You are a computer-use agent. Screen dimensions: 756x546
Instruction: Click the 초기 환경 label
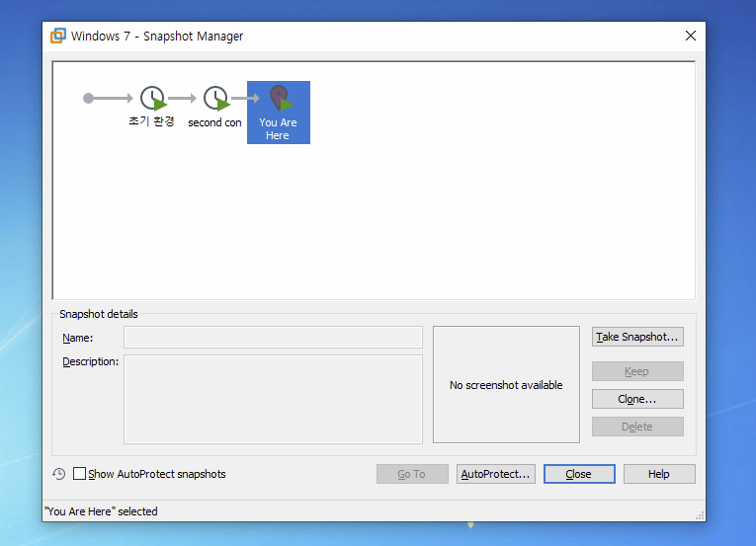pos(151,121)
